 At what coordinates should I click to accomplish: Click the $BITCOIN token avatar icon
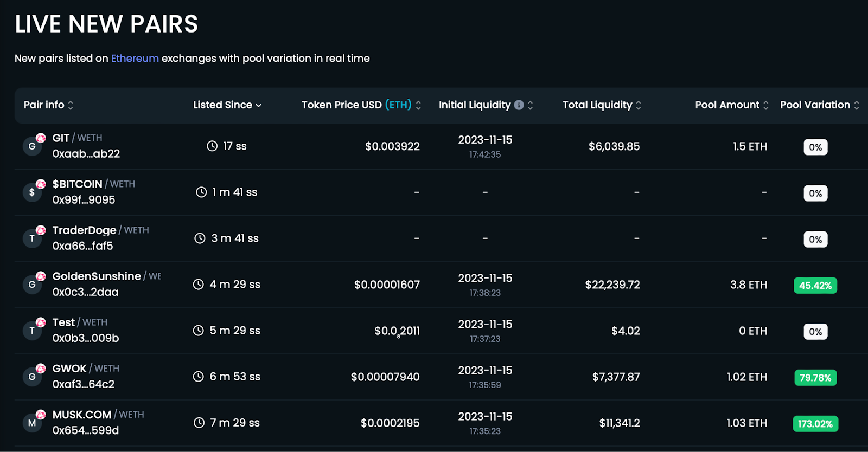(x=32, y=192)
